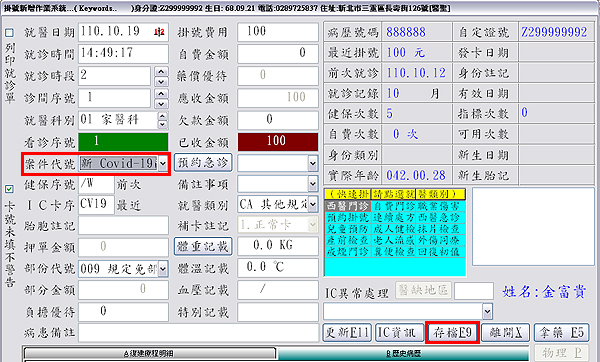The height and width of the screenshot is (362, 600).
Task: Step 就醫科別 down to next department
Action: [x=163, y=124]
